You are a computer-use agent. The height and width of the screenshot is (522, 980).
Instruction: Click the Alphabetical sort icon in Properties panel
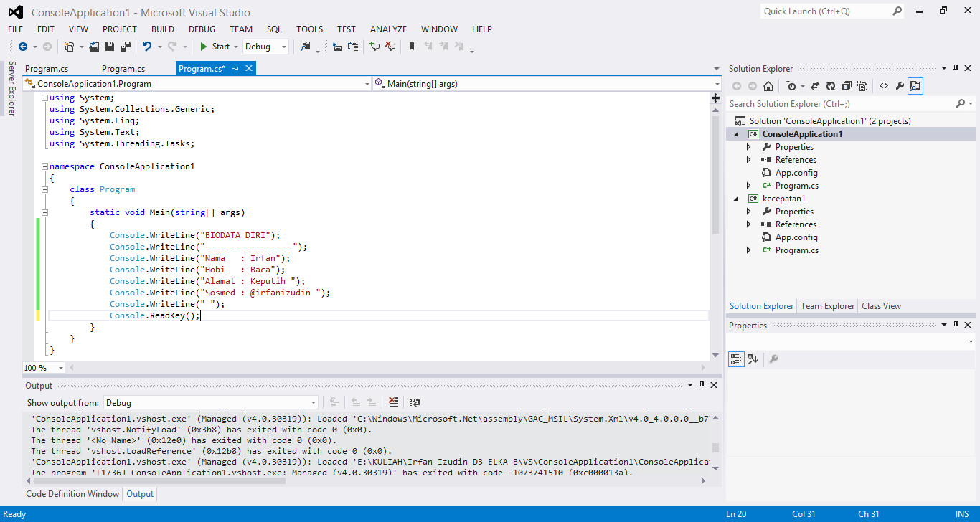pyautogui.click(x=753, y=359)
